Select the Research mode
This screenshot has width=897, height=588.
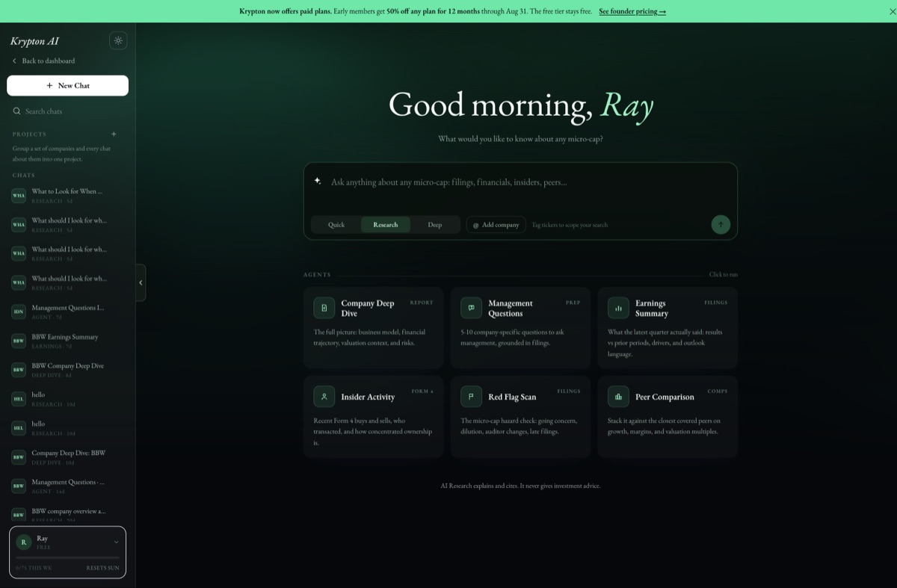(386, 225)
